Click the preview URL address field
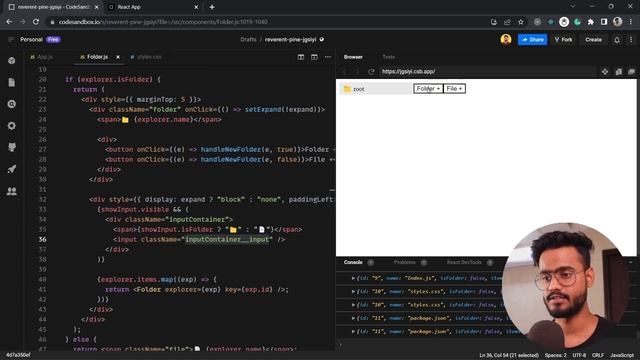The width and height of the screenshot is (640, 360). tap(487, 72)
